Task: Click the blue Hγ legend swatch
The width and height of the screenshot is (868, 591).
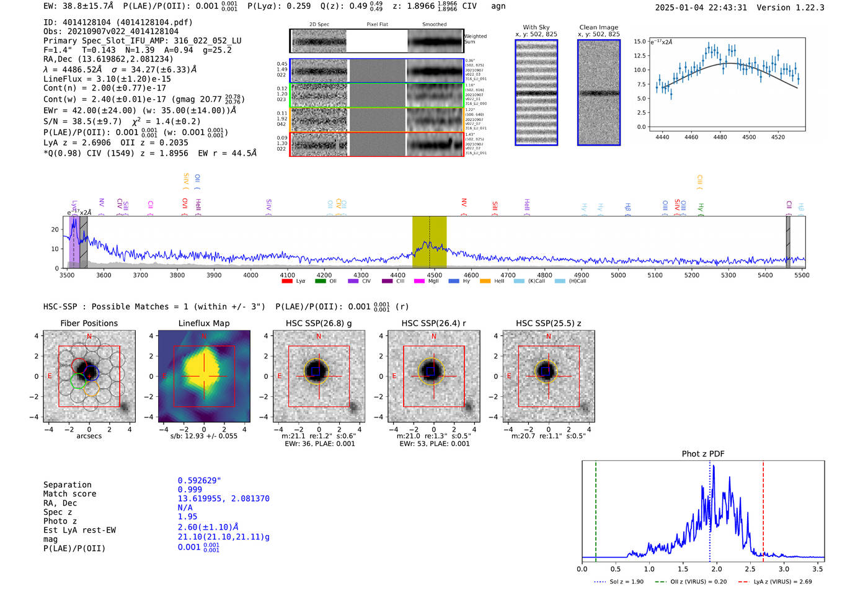Action: pyautogui.click(x=454, y=281)
